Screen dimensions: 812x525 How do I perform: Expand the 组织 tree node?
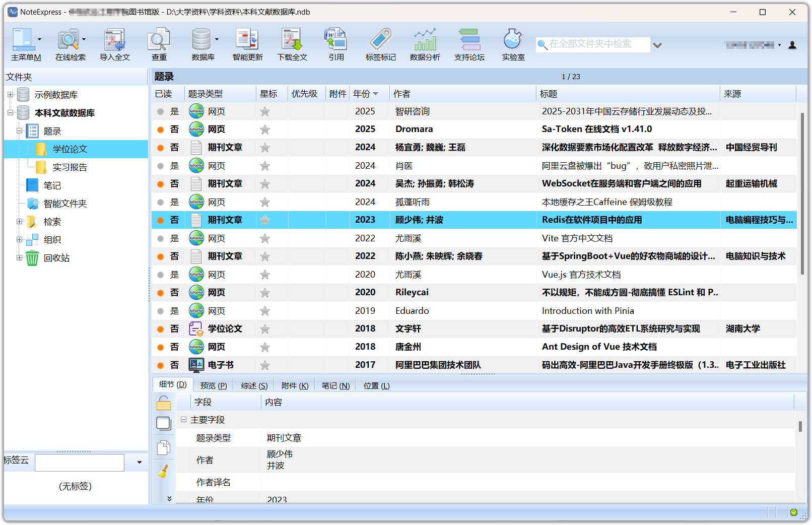[x=19, y=239]
